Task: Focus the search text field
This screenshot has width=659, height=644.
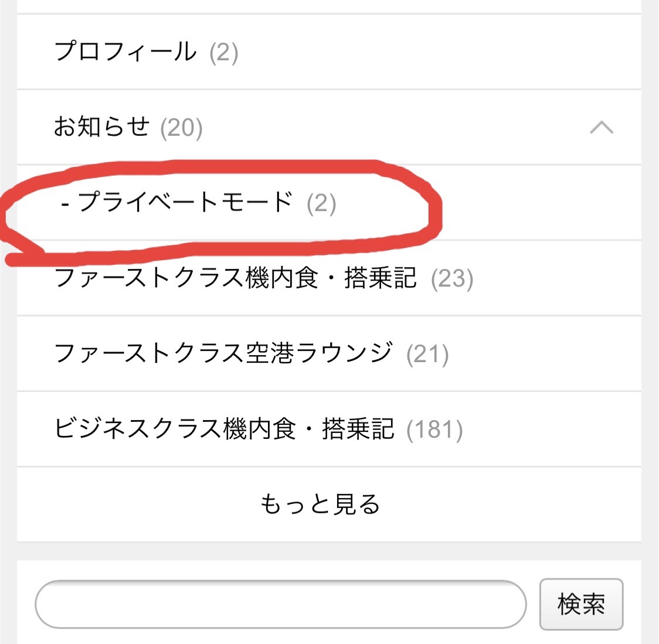Action: tap(281, 604)
